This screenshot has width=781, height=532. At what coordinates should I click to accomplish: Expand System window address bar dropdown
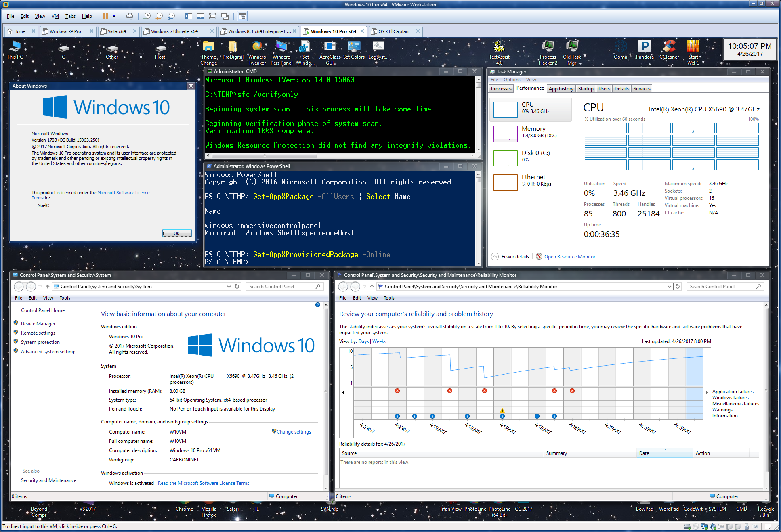[229, 287]
